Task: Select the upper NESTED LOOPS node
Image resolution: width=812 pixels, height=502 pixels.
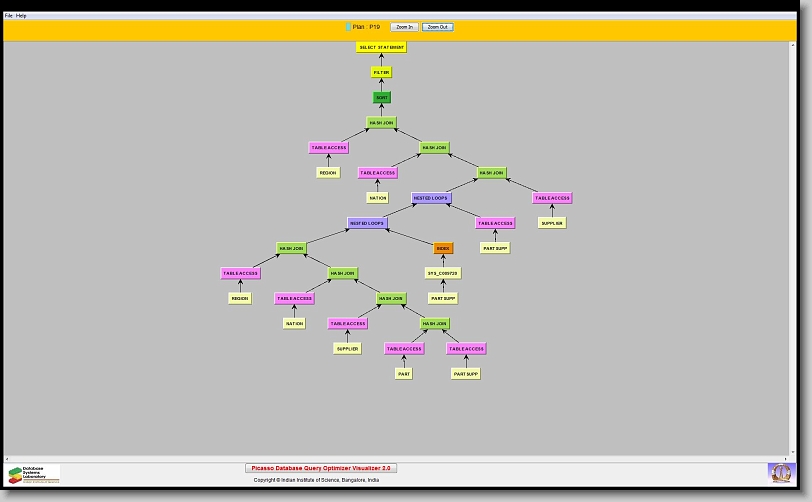Action: (x=431, y=198)
